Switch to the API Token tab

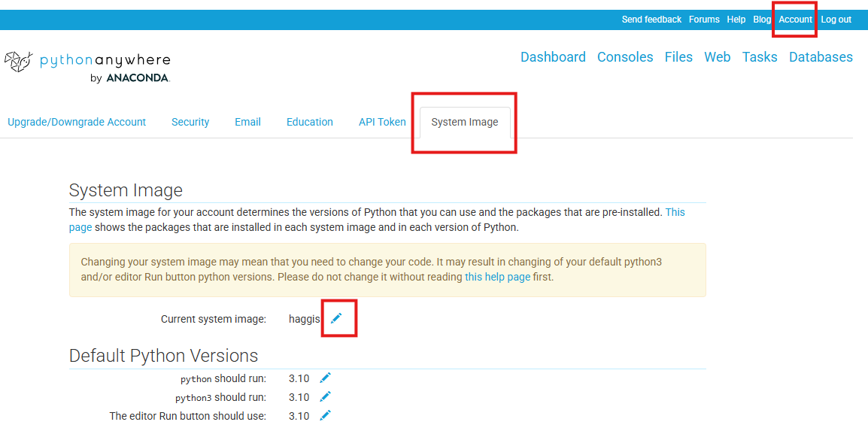click(382, 122)
